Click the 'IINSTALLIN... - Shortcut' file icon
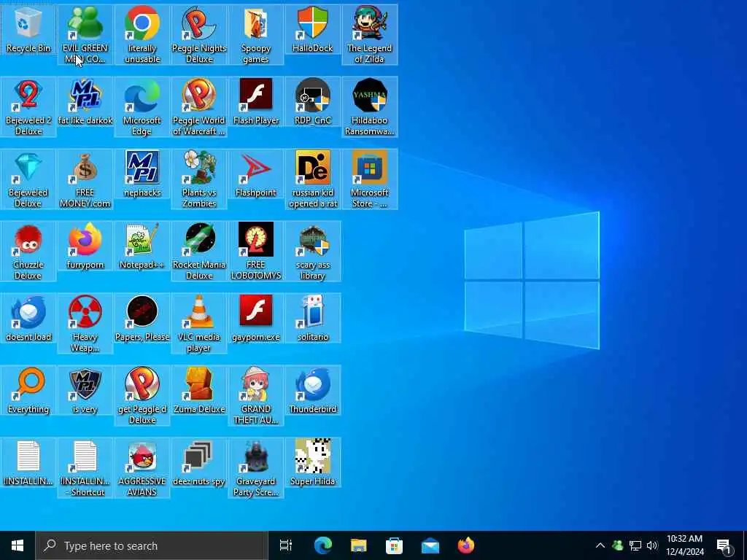Screen dimensions: 747x560 point(85,469)
